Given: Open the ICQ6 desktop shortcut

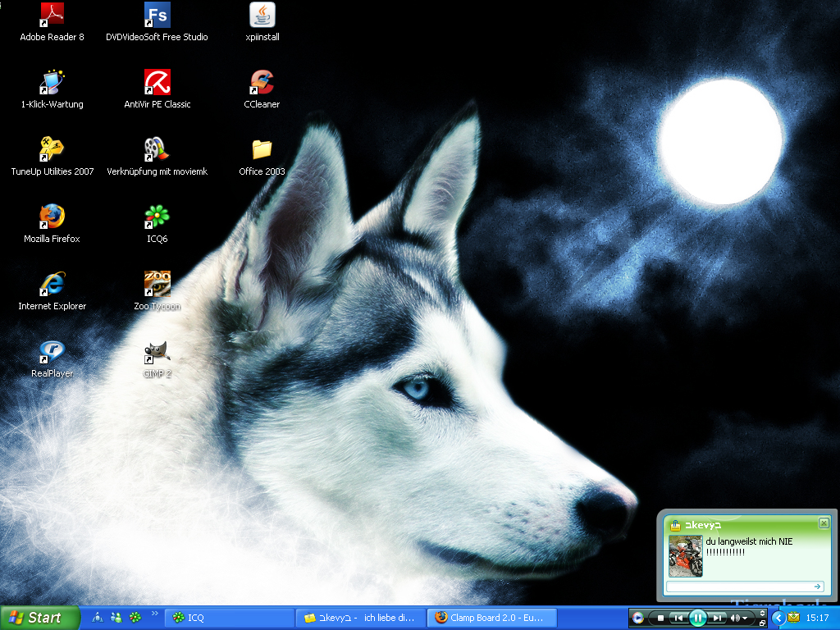Looking at the screenshot, I should pyautogui.click(x=156, y=217).
